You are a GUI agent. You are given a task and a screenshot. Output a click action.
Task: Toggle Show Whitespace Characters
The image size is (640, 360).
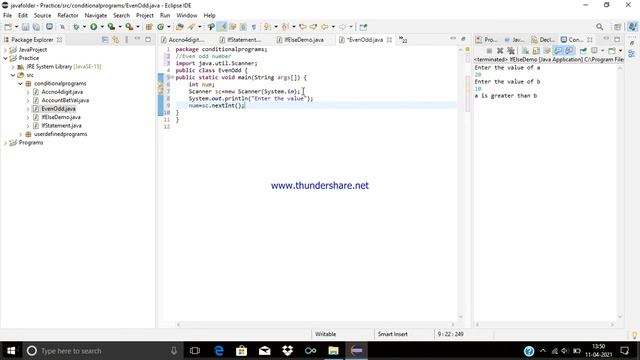[x=254, y=27]
